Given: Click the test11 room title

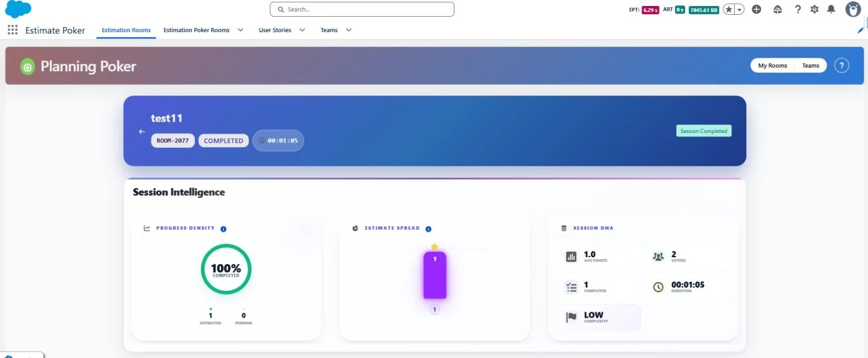Looking at the screenshot, I should (x=167, y=118).
